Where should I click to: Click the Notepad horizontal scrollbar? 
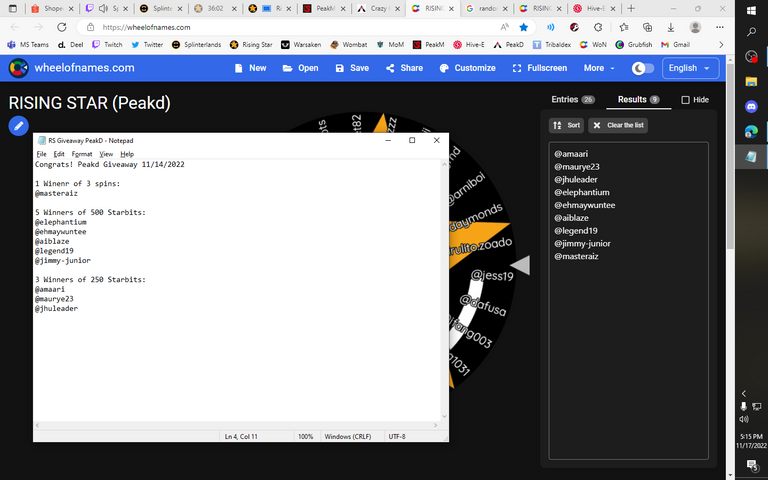(237, 425)
